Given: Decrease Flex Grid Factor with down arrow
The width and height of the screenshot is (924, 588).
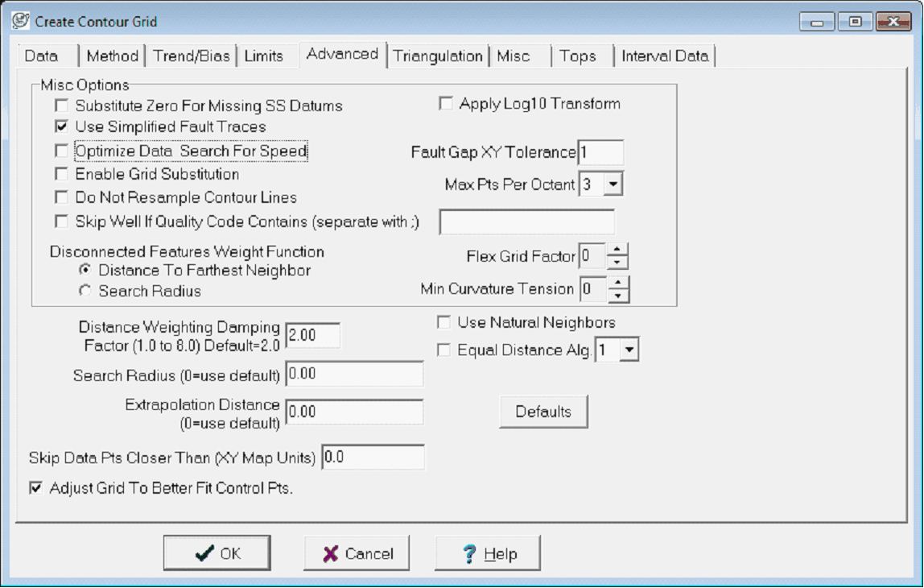Looking at the screenshot, I should tap(617, 263).
